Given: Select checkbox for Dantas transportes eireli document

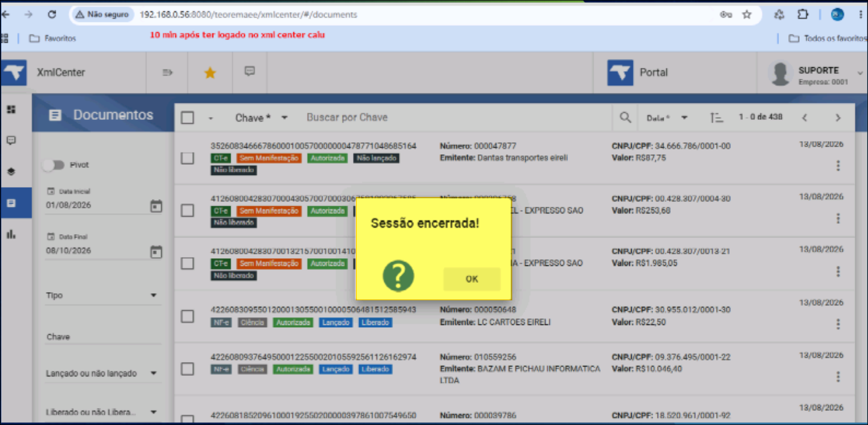Looking at the screenshot, I should tap(187, 158).
